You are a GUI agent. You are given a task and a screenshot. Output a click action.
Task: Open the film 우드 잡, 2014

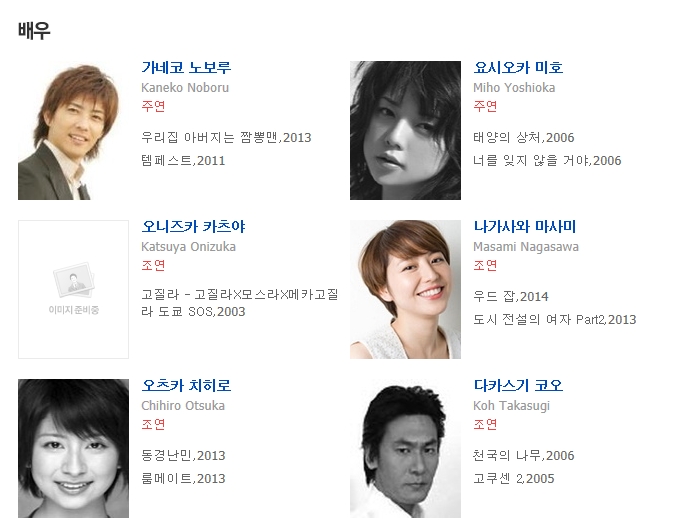(x=510, y=297)
